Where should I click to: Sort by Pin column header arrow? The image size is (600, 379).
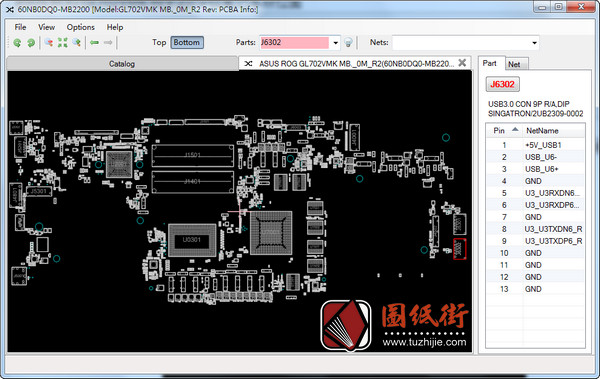515,130
